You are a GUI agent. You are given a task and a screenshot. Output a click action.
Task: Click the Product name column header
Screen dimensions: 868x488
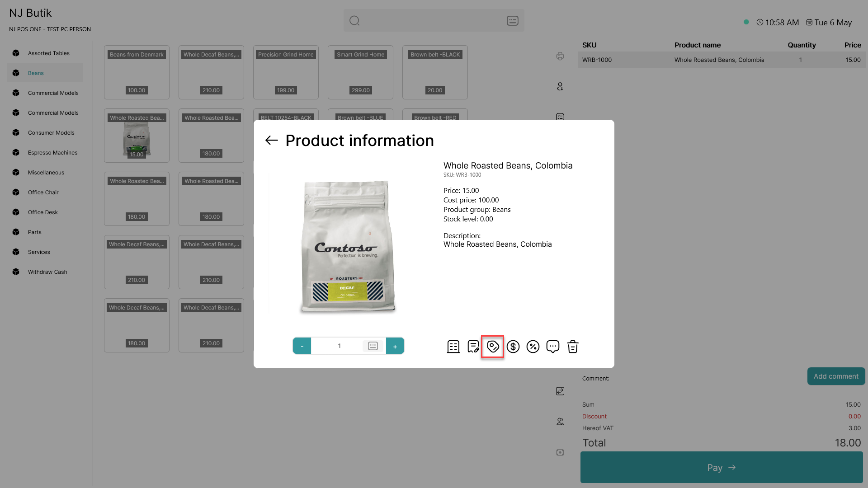[698, 45]
